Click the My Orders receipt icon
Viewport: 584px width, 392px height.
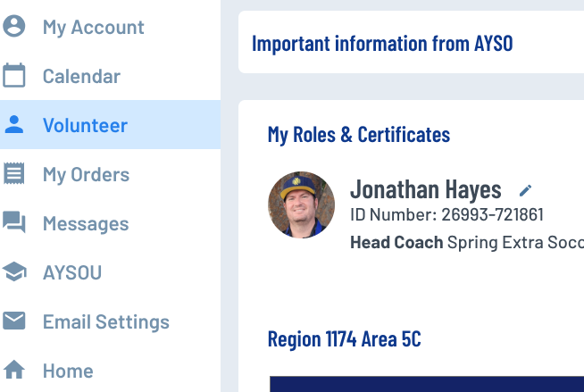pyautogui.click(x=14, y=174)
